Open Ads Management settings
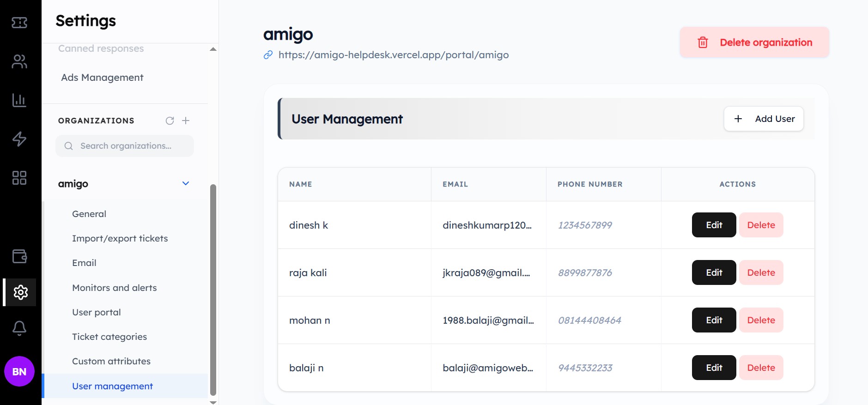The height and width of the screenshot is (405, 868). tap(102, 78)
